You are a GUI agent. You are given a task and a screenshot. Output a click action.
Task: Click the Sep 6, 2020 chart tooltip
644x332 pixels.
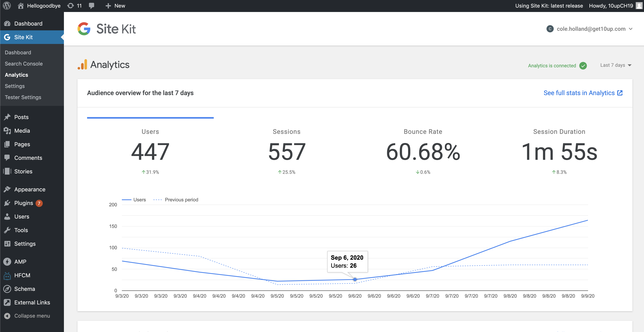pos(347,262)
